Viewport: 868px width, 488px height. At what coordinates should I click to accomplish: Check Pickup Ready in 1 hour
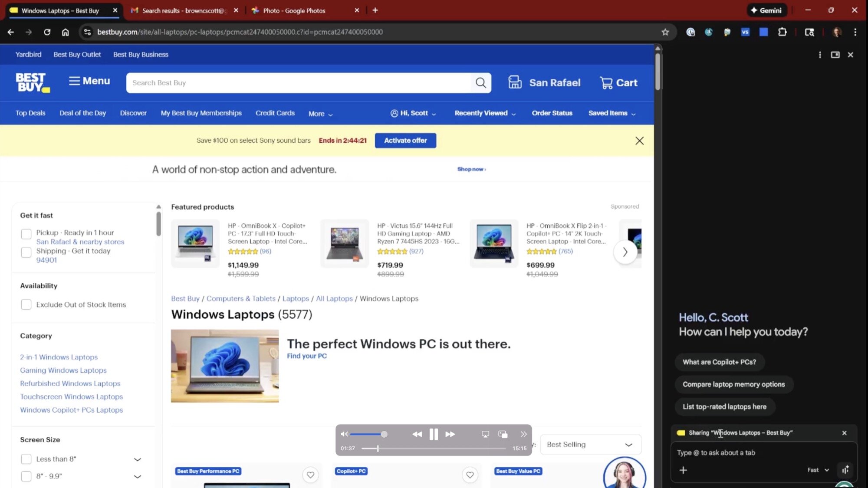(26, 234)
